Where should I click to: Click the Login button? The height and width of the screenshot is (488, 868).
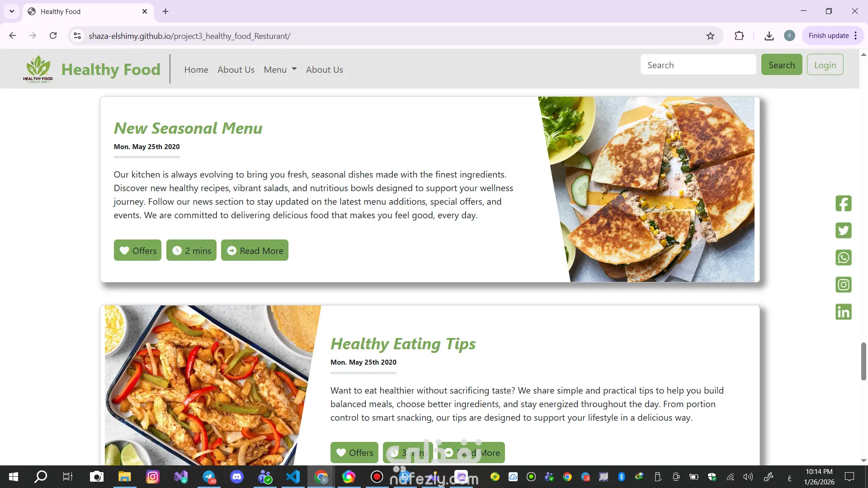825,65
